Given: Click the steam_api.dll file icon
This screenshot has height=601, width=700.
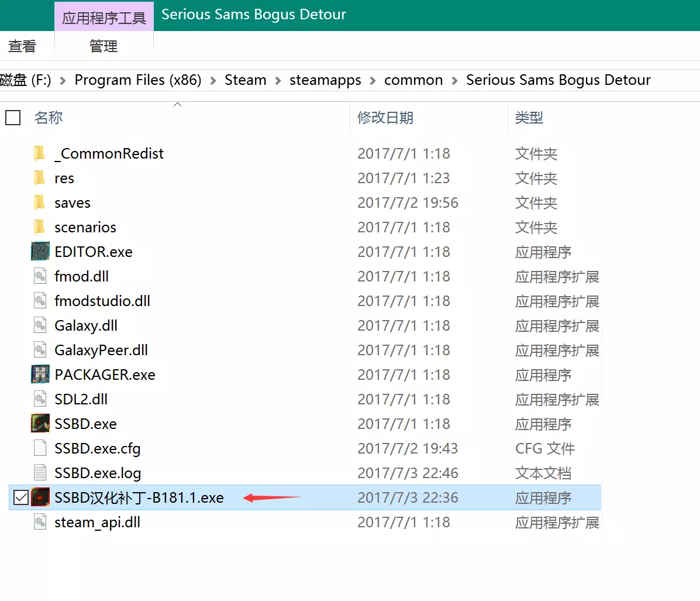Looking at the screenshot, I should click(40, 522).
